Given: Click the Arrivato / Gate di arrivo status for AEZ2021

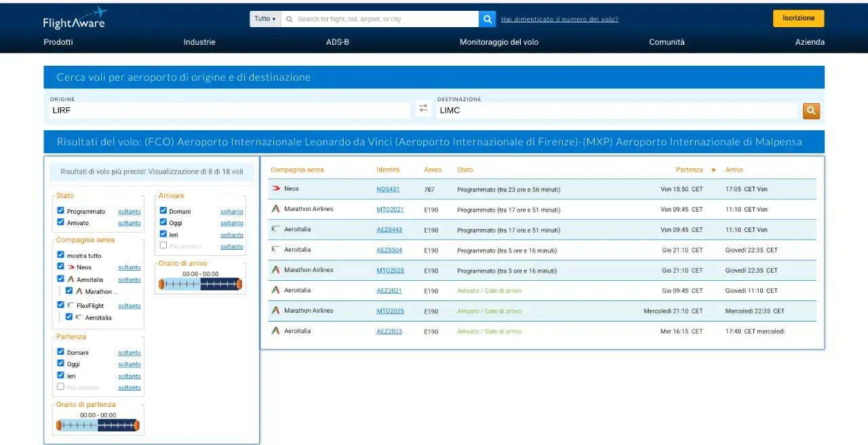Looking at the screenshot, I should coord(490,291).
